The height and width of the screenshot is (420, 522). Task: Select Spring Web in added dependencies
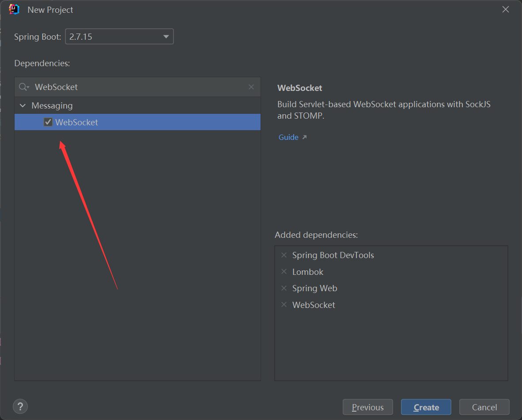point(314,289)
